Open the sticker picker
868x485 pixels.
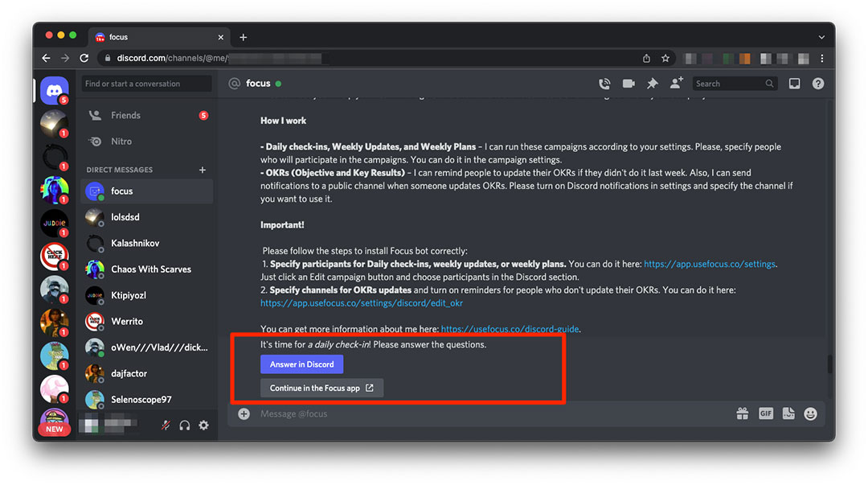point(788,413)
